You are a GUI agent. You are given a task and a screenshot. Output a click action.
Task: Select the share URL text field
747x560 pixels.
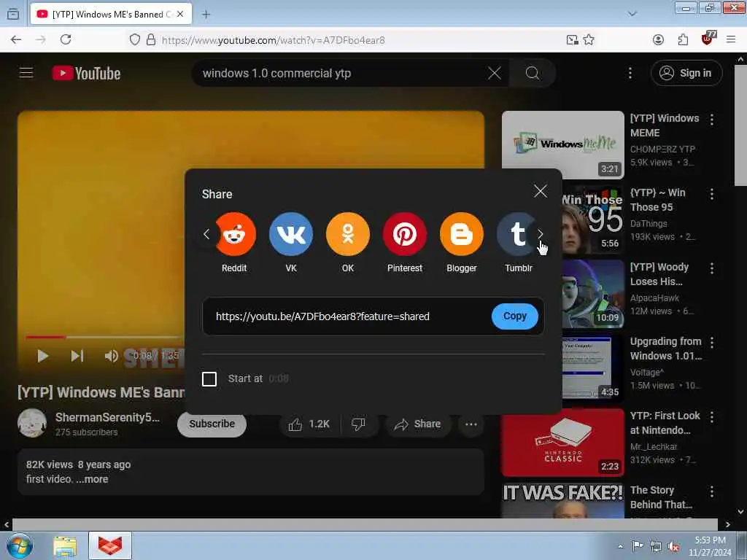pyautogui.click(x=322, y=316)
